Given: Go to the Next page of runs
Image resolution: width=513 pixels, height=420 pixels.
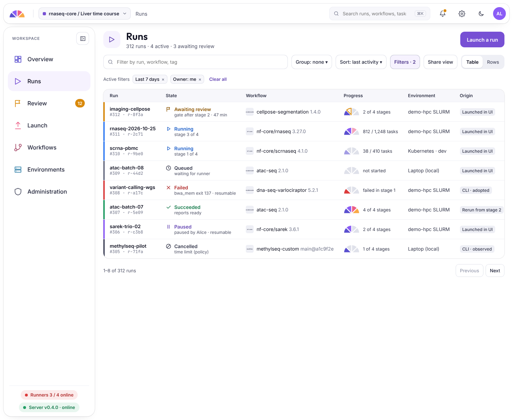Looking at the screenshot, I should 495,271.
